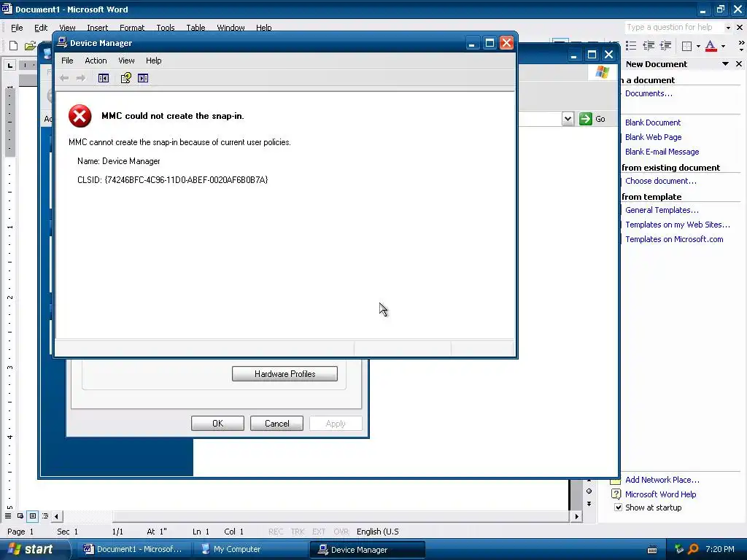Open Word's Help menu

tap(263, 28)
